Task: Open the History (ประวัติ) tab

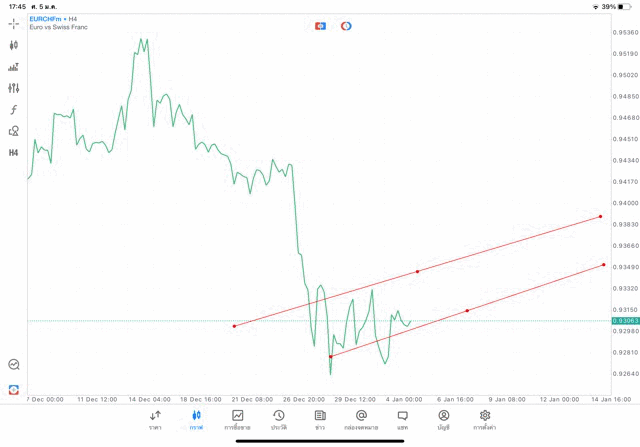Action: [x=279, y=419]
